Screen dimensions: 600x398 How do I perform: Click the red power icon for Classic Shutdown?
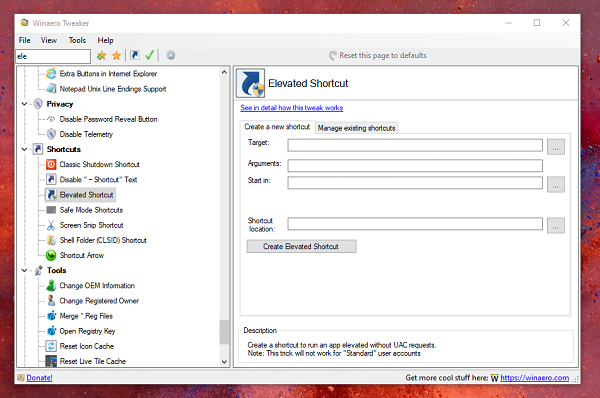pyautogui.click(x=51, y=164)
